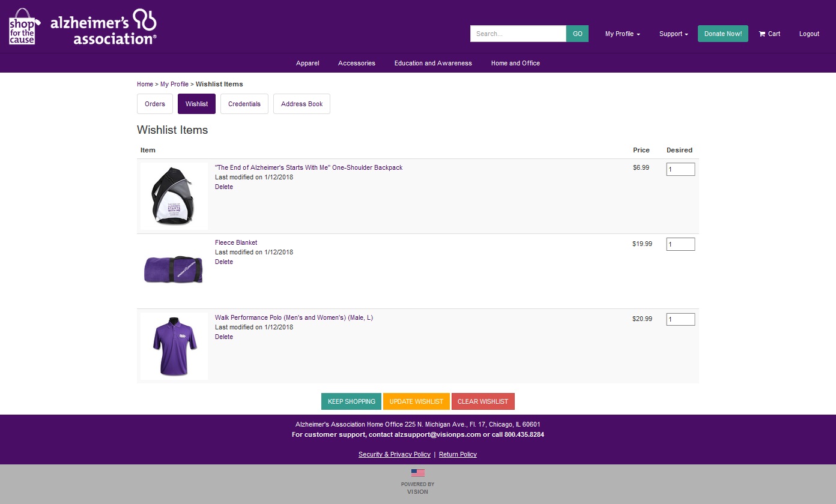Image resolution: width=836 pixels, height=504 pixels.
Task: Delete the Fleece Blanket from wishlist
Action: pyautogui.click(x=224, y=262)
